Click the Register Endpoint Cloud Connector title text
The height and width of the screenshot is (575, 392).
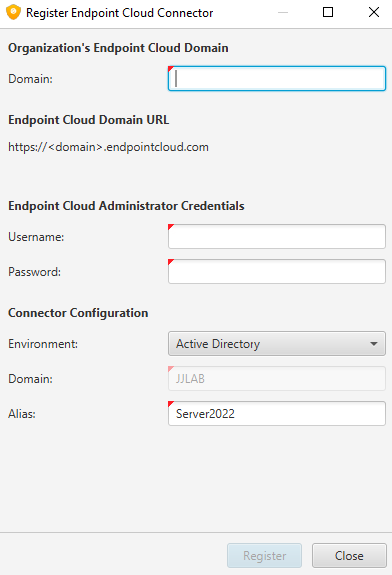(120, 13)
